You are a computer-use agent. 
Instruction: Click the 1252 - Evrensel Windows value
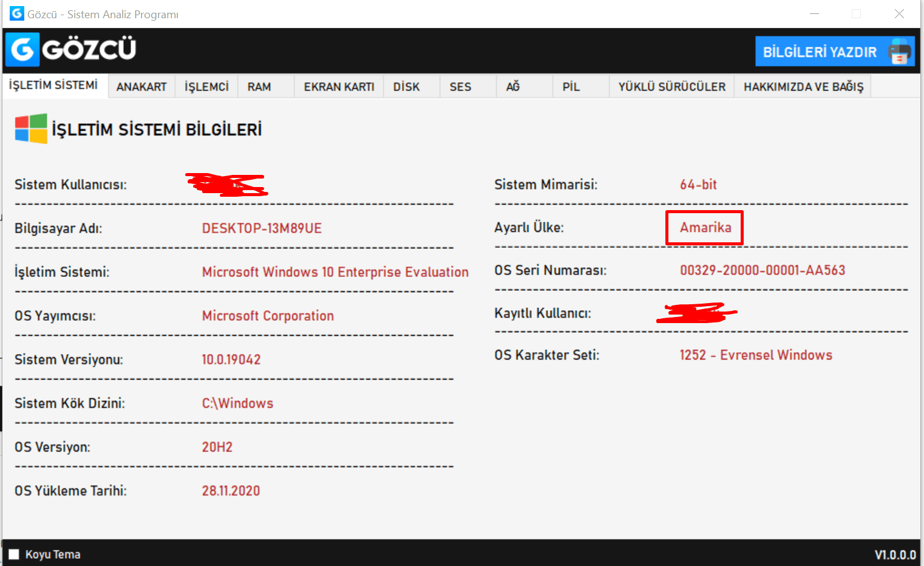[x=756, y=355]
